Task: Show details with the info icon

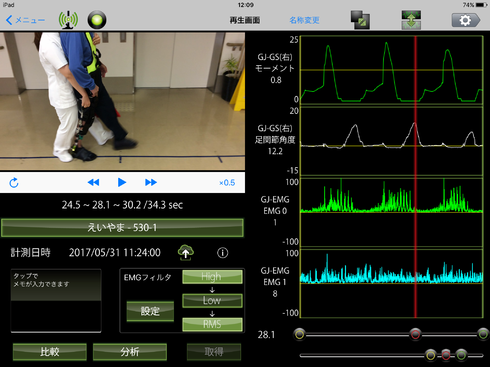Action: tap(223, 253)
